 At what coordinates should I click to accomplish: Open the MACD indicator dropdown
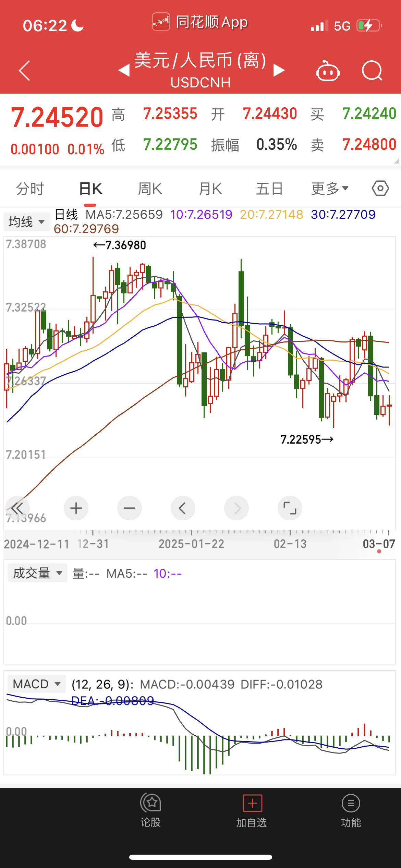pyautogui.click(x=37, y=684)
